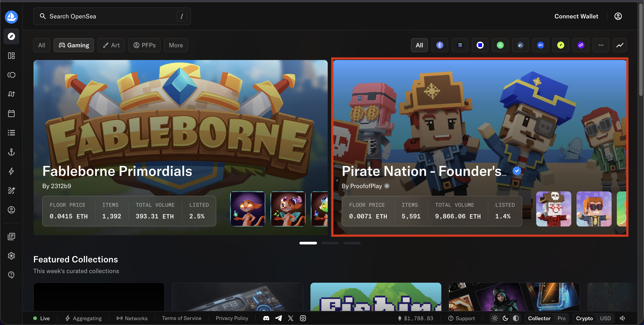
Task: Filter by the green chain icon
Action: [500, 45]
